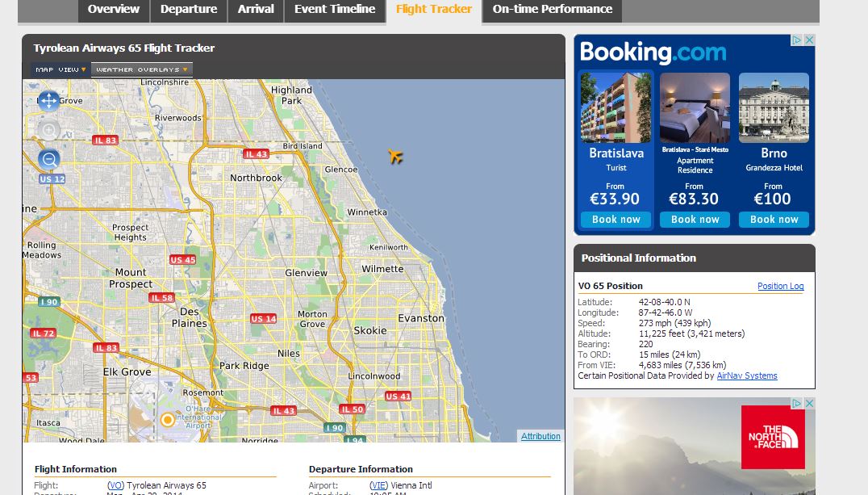Click the speed value 273 mph
The height and width of the screenshot is (495, 868).
coord(674,323)
